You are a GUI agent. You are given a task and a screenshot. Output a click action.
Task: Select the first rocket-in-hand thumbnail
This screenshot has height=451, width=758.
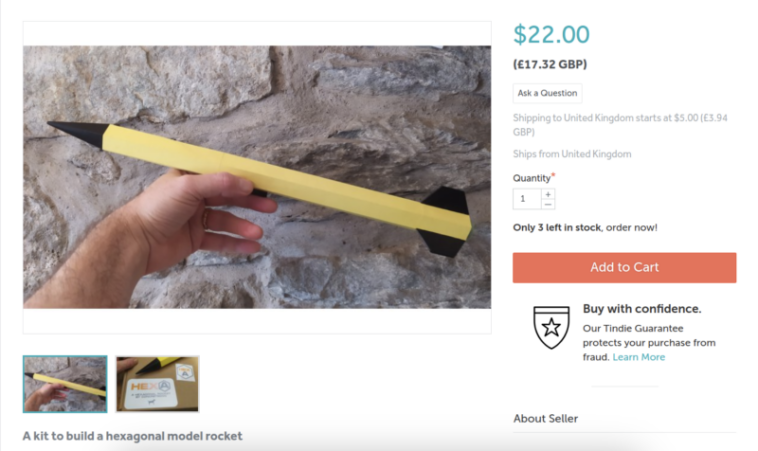(x=65, y=384)
